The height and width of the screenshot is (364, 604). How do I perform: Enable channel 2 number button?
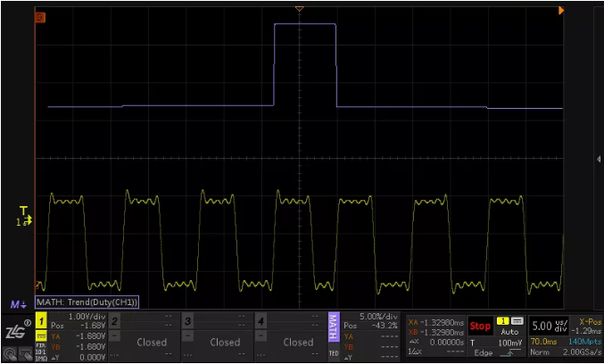point(114,321)
